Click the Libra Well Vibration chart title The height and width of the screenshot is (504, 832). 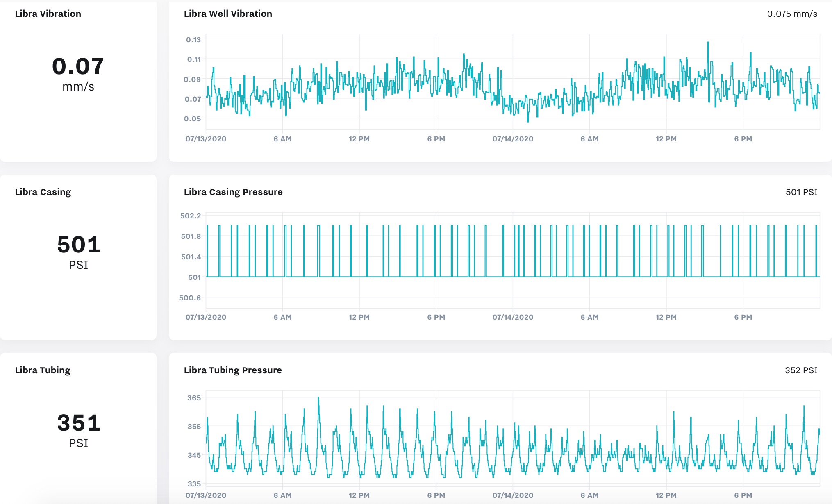pyautogui.click(x=228, y=14)
